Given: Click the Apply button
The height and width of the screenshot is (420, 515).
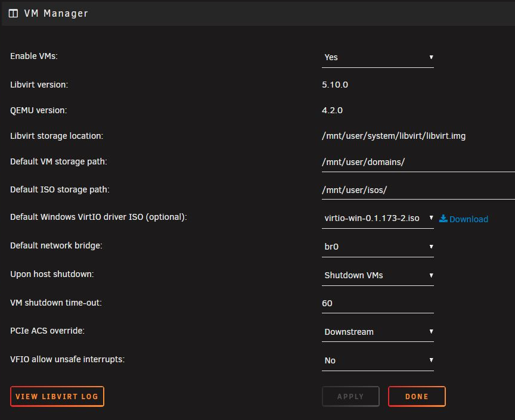Looking at the screenshot, I should click(x=350, y=396).
